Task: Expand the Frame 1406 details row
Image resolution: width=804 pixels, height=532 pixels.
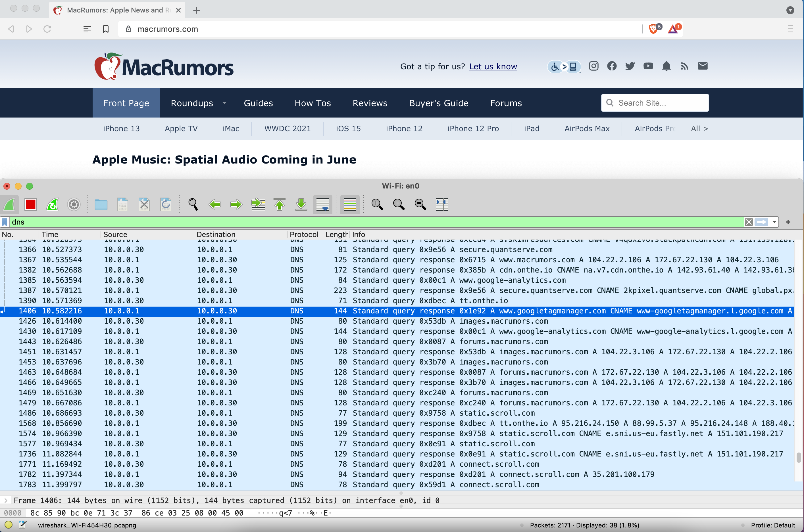Action: pos(6,500)
